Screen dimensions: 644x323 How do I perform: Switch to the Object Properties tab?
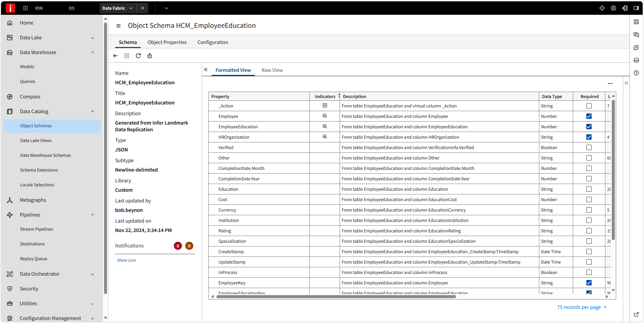[167, 42]
